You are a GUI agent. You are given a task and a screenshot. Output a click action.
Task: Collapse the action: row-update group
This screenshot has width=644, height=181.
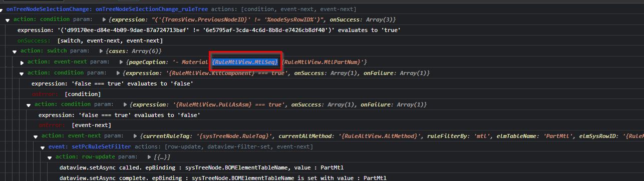click(50, 157)
